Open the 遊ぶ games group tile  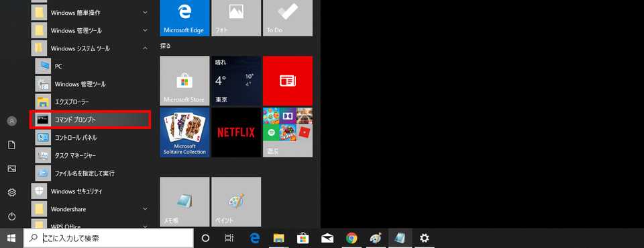288,132
